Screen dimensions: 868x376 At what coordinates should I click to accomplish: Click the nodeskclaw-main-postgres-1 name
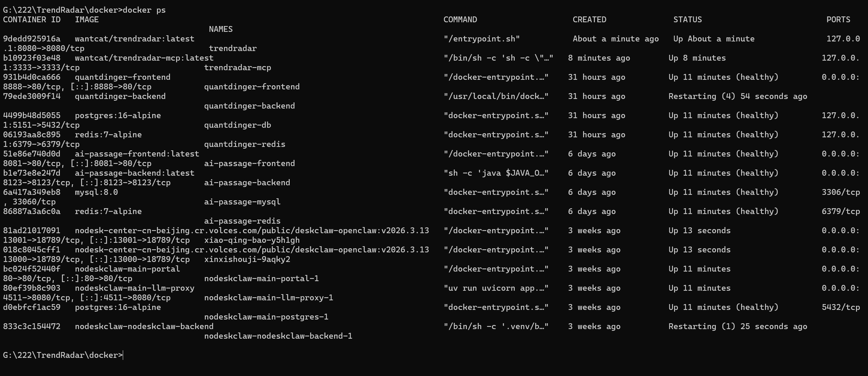pyautogui.click(x=266, y=317)
